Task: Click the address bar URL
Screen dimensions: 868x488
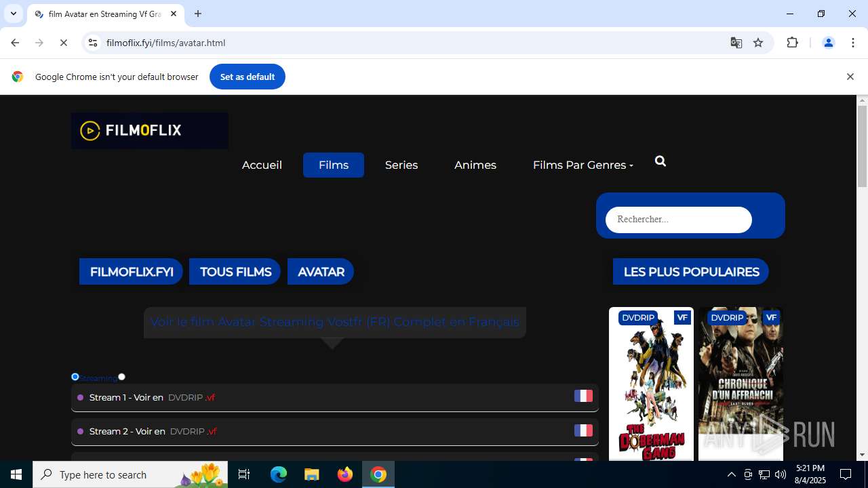Action: click(166, 43)
